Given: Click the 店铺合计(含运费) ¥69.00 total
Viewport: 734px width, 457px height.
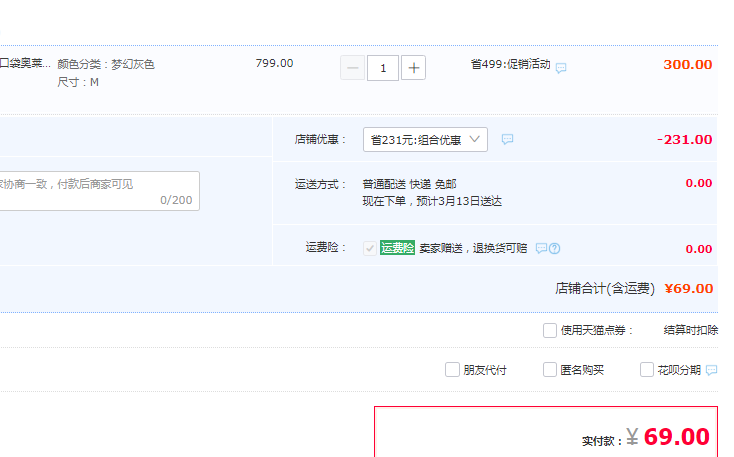Looking at the screenshot, I should pos(634,288).
